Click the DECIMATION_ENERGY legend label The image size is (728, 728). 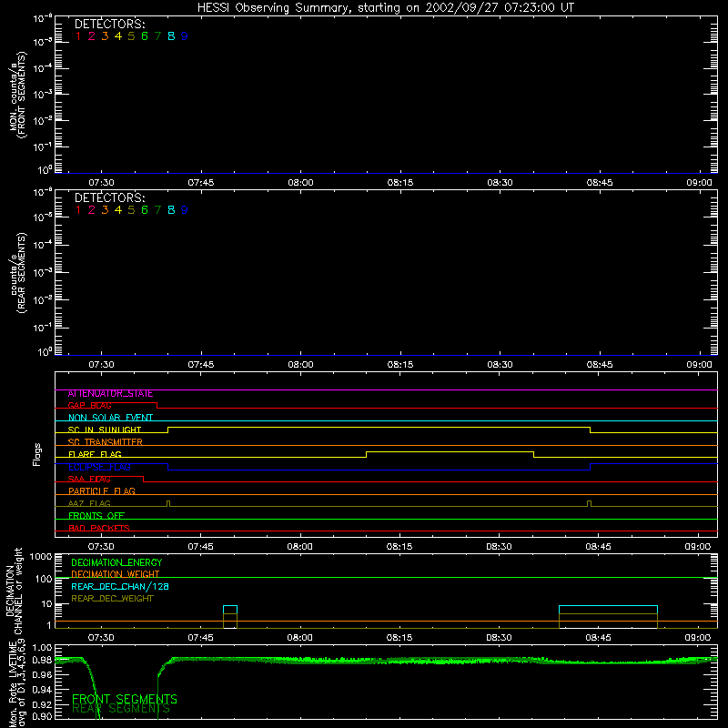point(116,562)
